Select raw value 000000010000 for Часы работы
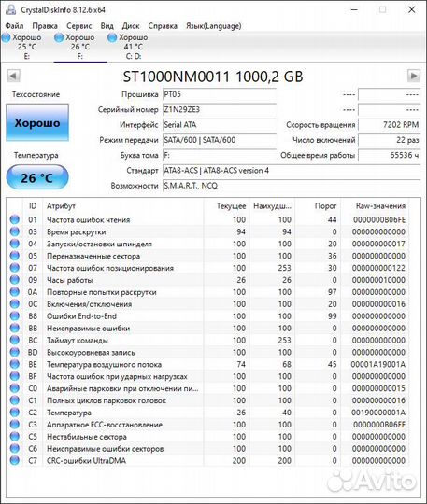Image resolution: width=427 pixels, height=504 pixels. (378, 280)
